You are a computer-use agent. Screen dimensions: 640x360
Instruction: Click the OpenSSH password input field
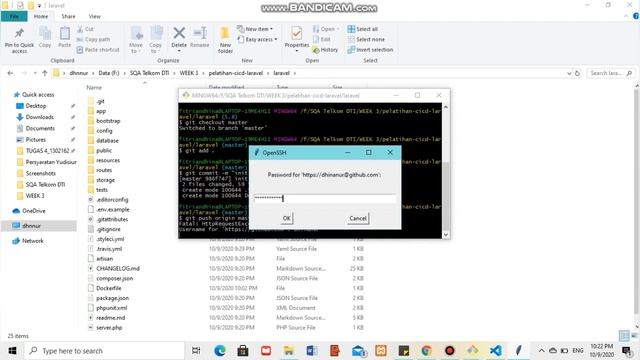coord(324,198)
